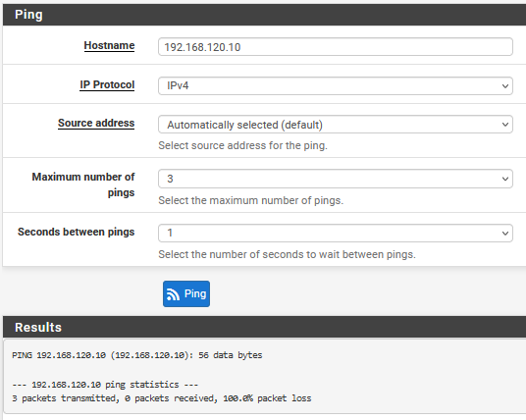Click the 'Select source address for the ping' hint

(x=242, y=145)
